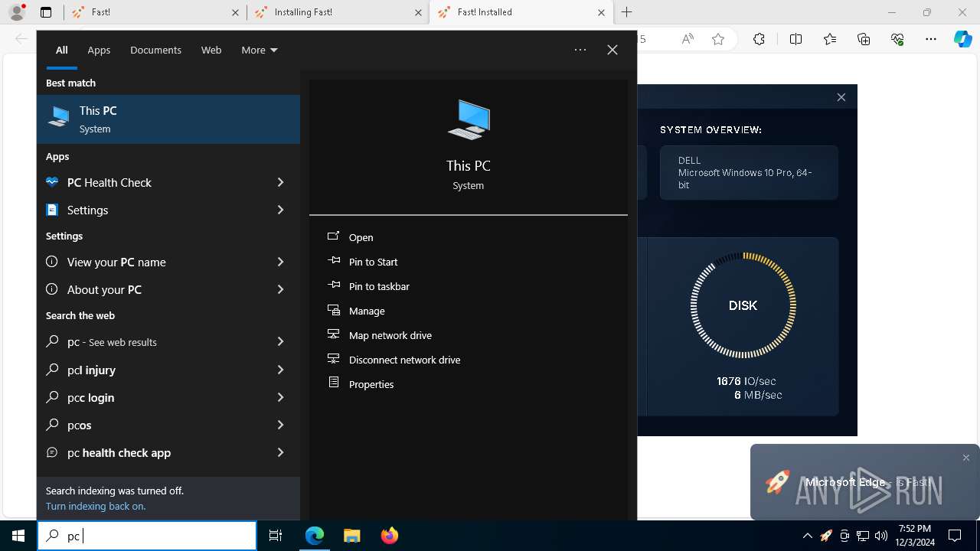The image size is (980, 551).
Task: Close the Windows search panel
Action: click(x=612, y=50)
